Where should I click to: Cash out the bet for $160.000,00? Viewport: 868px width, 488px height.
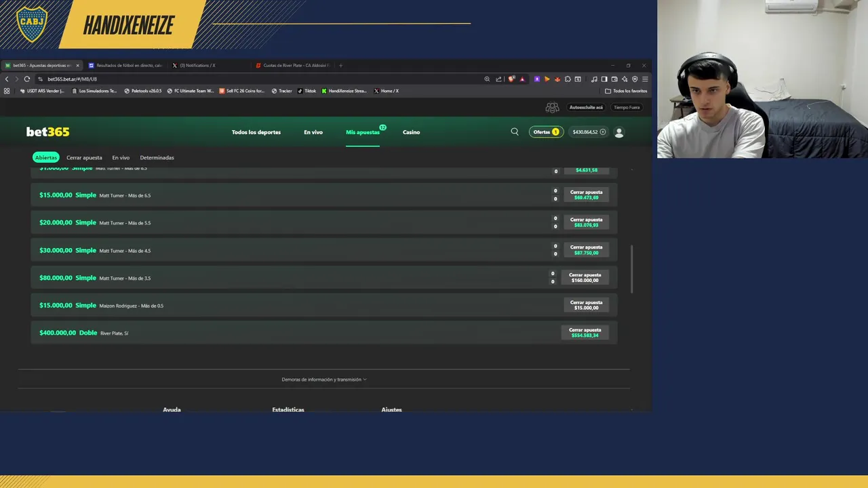585,278
